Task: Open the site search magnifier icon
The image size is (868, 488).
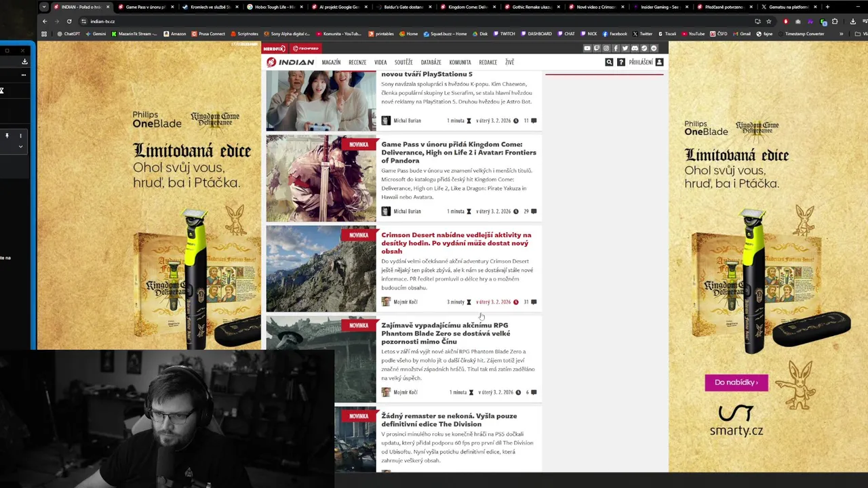Action: (x=609, y=62)
